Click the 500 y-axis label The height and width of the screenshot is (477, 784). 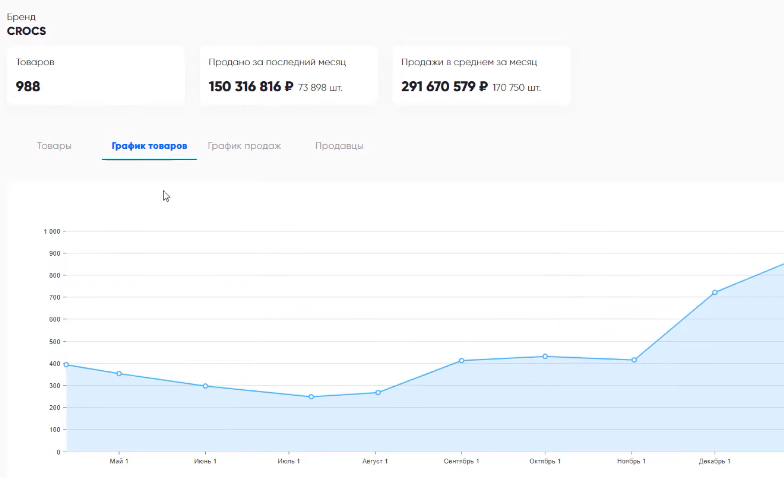[54, 342]
